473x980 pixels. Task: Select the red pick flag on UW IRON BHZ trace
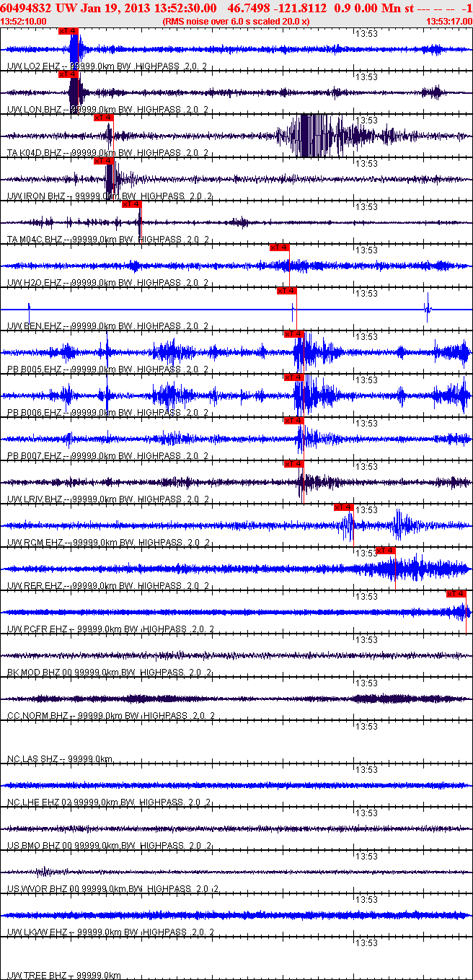pos(103,161)
